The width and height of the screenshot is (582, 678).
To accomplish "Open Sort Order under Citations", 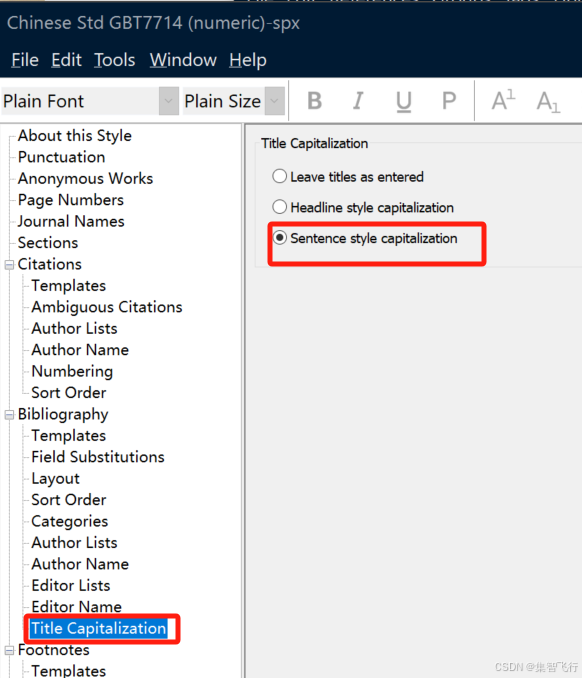I will pyautogui.click(x=68, y=393).
